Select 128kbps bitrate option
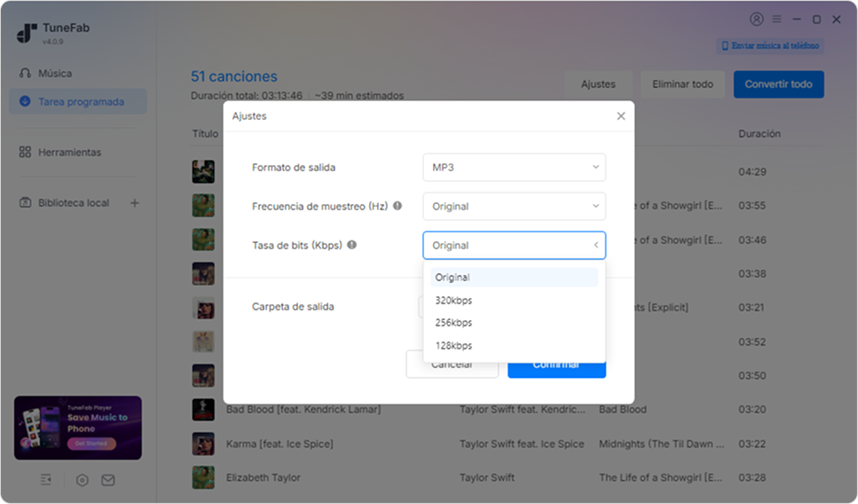The width and height of the screenshot is (858, 504). (x=515, y=346)
